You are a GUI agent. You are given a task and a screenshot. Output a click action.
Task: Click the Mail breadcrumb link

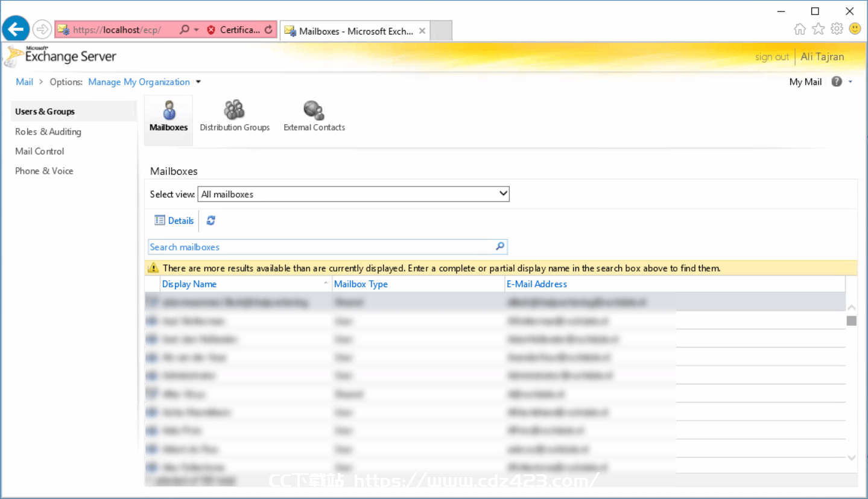(x=24, y=82)
